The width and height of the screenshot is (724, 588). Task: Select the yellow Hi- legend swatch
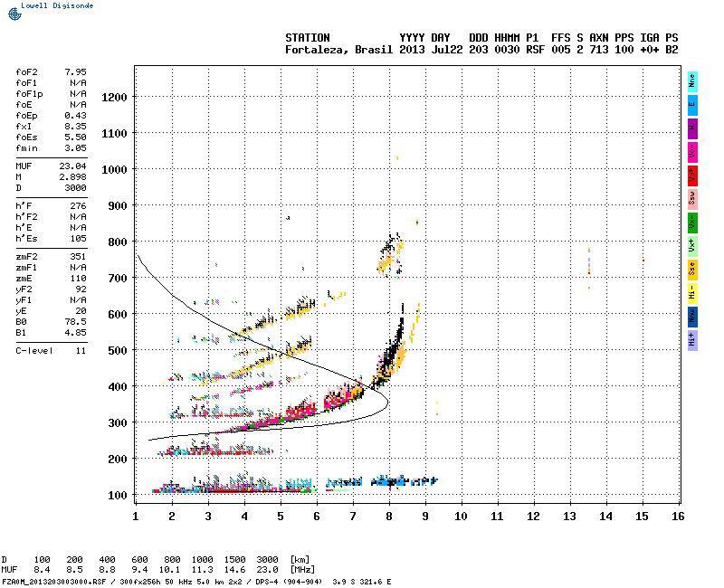[x=692, y=293]
